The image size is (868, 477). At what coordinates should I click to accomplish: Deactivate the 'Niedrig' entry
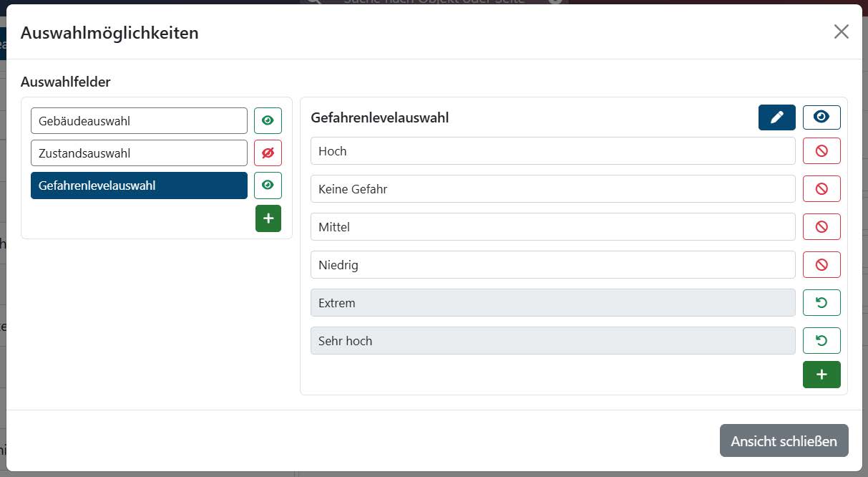pyautogui.click(x=821, y=265)
